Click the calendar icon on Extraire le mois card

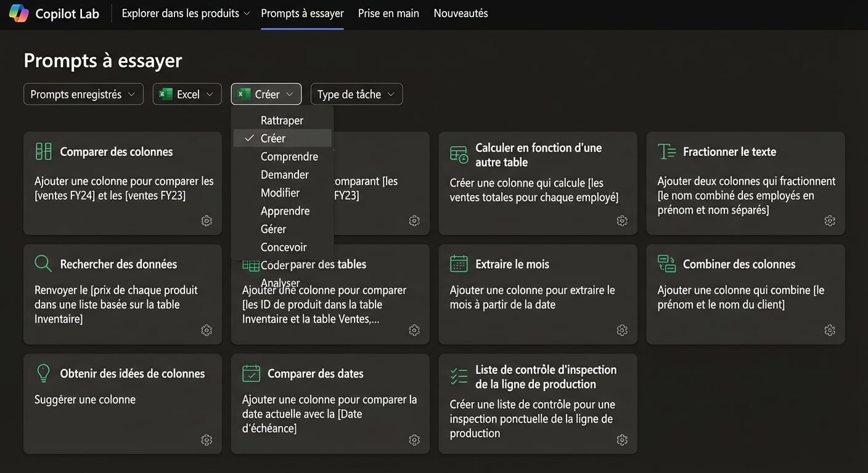point(458,263)
